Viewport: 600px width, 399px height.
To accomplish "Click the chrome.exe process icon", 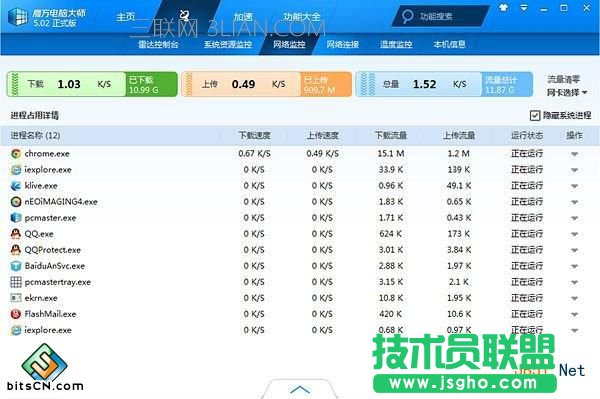I will tap(16, 154).
